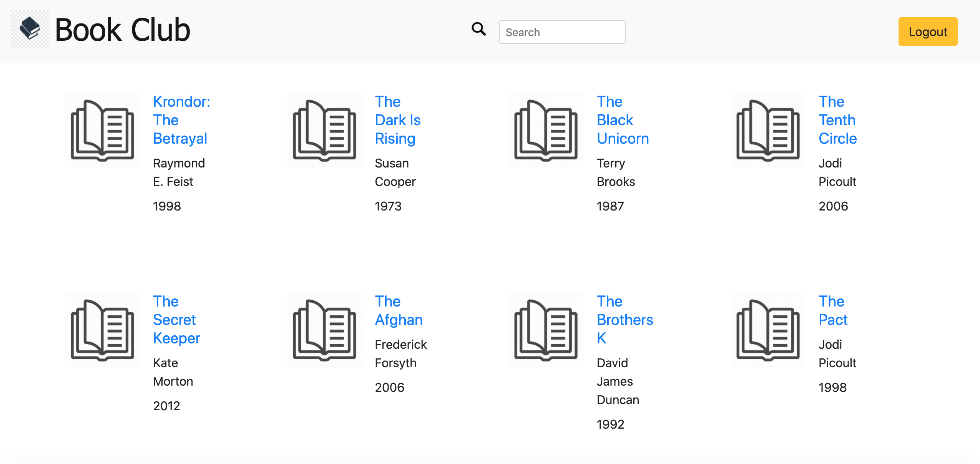980x464 pixels.
Task: Open The Tenth Circle title link
Action: (x=837, y=120)
